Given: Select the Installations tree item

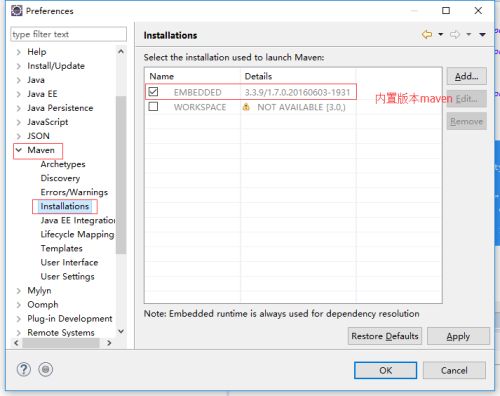Looking at the screenshot, I should [x=65, y=206].
